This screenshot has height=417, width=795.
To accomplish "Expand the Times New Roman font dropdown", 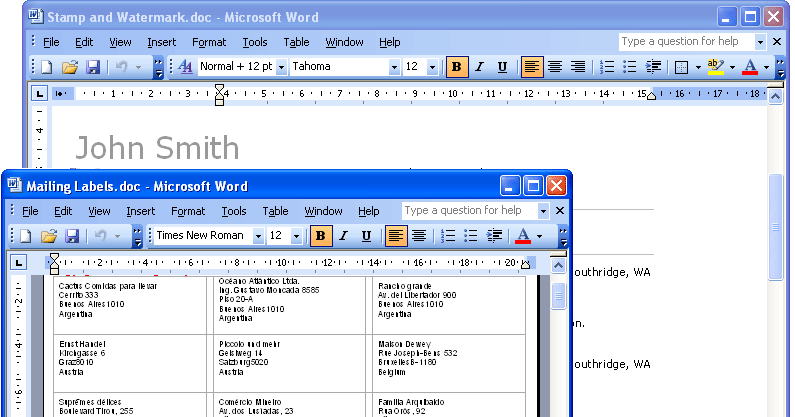I will tap(258, 236).
